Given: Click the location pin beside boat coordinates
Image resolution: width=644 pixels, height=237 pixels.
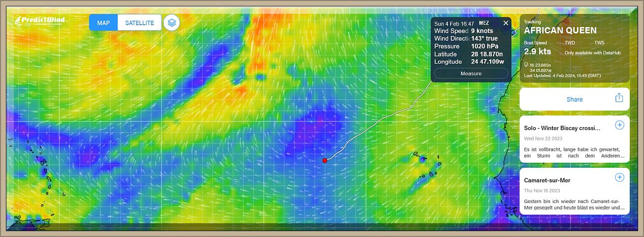Looking at the screenshot, I should 526,65.
